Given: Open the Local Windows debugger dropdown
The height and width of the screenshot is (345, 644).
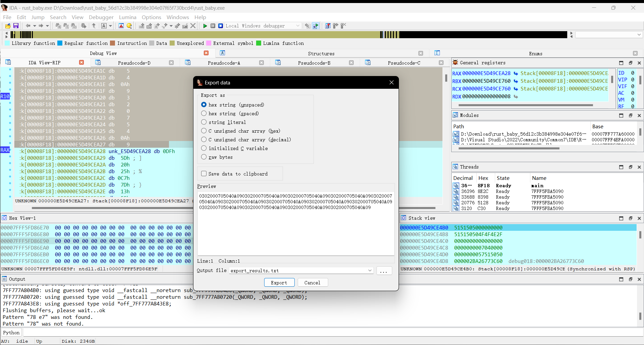Looking at the screenshot, I should point(298,26).
